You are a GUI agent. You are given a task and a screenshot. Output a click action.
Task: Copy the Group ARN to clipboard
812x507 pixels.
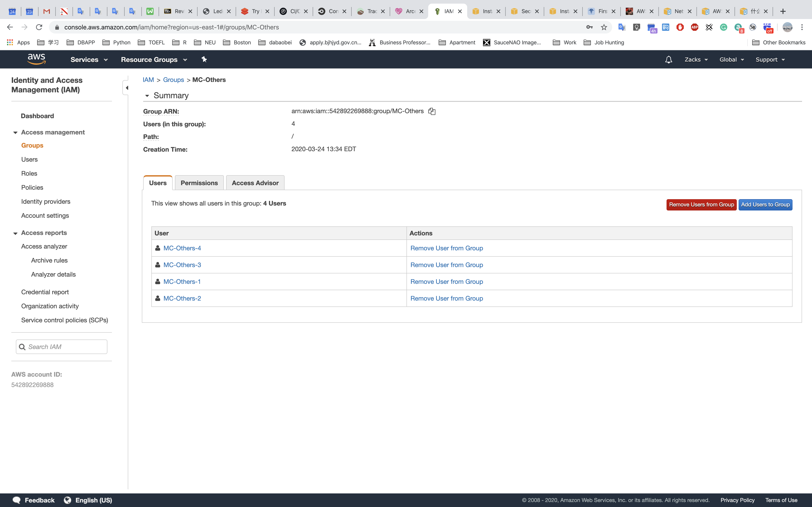click(432, 111)
